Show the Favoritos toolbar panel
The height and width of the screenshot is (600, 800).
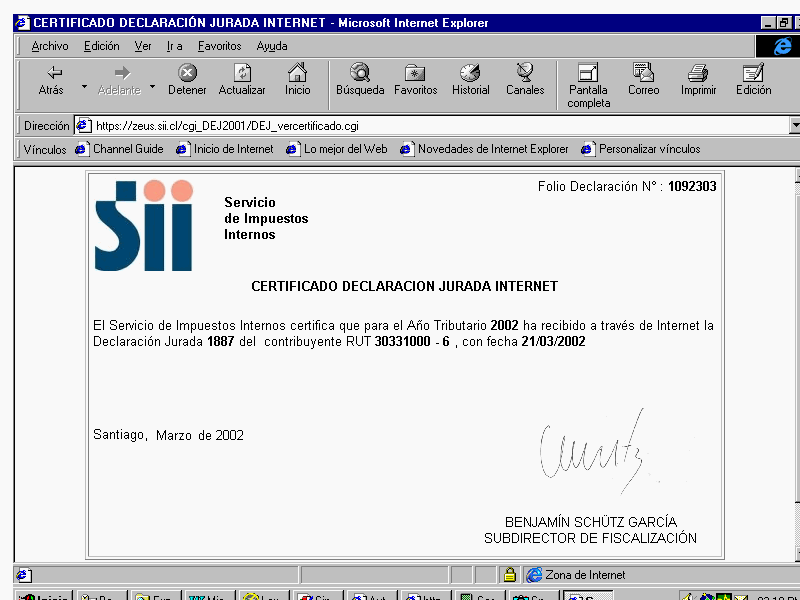click(415, 80)
